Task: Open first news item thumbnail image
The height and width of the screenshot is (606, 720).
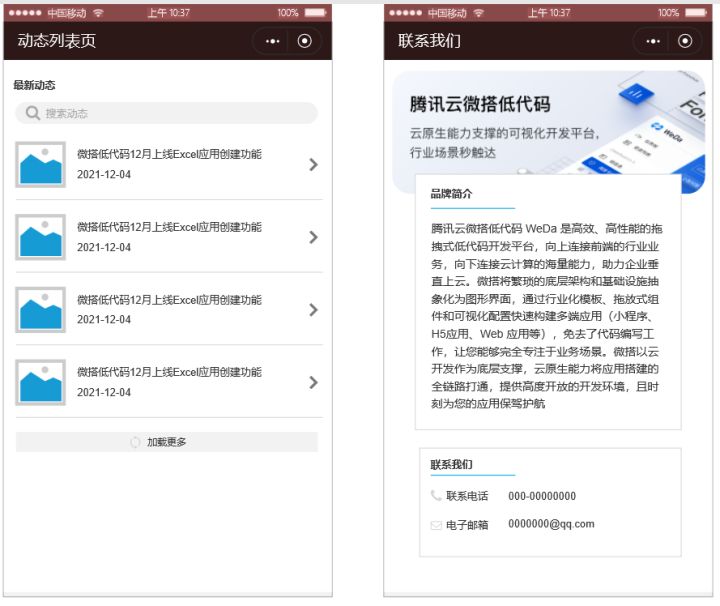Action: click(x=40, y=164)
